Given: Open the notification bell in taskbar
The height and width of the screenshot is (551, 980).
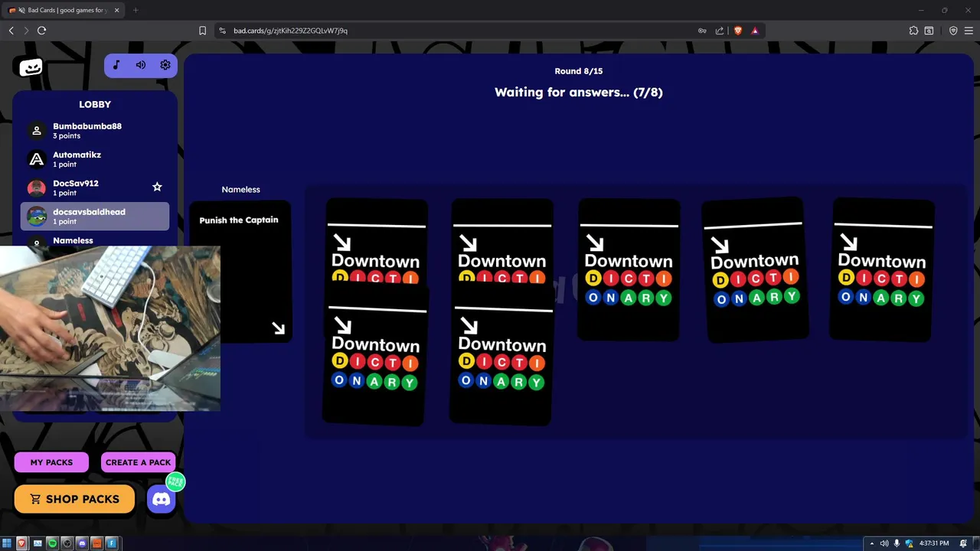Looking at the screenshot, I should click(x=963, y=543).
